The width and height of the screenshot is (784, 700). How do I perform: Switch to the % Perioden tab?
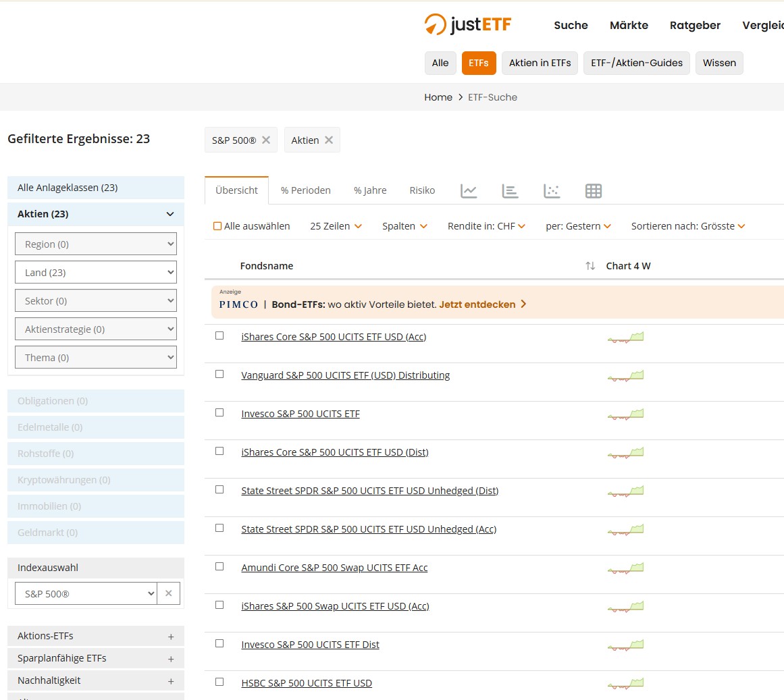click(305, 190)
